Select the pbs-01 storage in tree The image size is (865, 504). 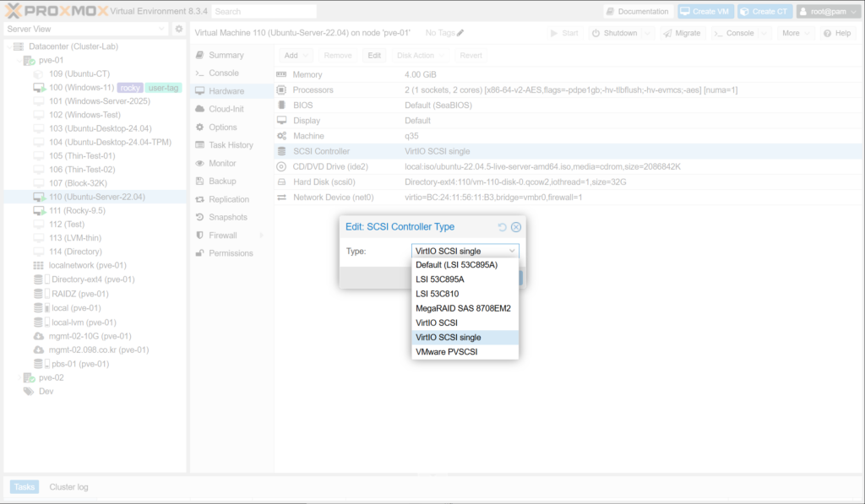pyautogui.click(x=79, y=364)
